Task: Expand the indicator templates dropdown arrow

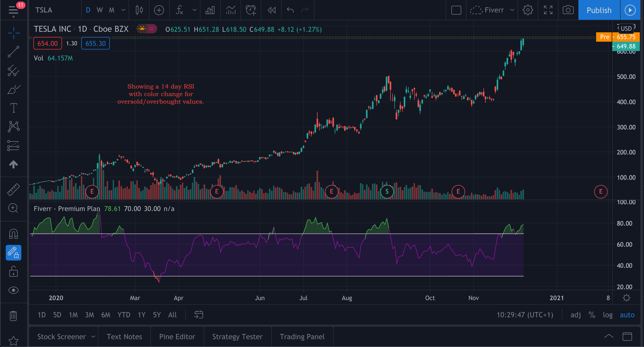Action: coord(194,10)
